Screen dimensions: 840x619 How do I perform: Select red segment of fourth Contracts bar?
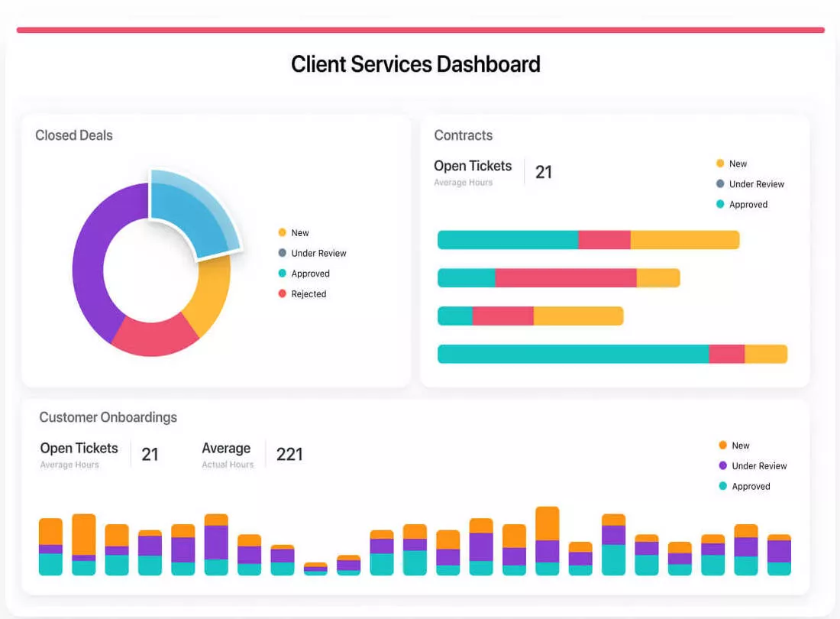click(727, 354)
